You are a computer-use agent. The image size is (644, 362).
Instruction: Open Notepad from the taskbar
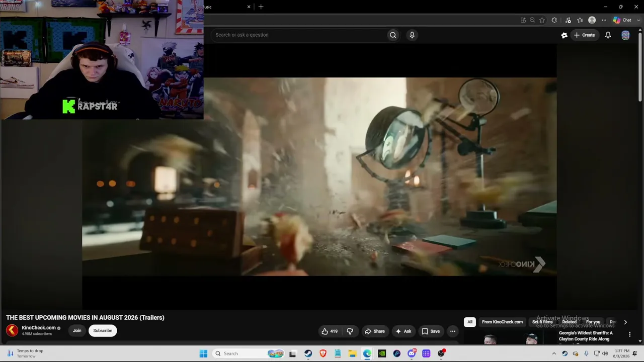point(338,353)
